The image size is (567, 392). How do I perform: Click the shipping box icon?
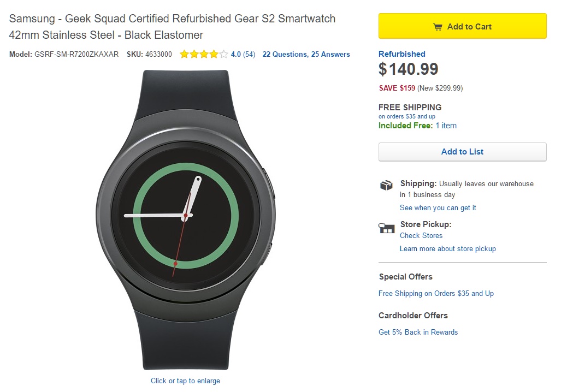pos(386,185)
